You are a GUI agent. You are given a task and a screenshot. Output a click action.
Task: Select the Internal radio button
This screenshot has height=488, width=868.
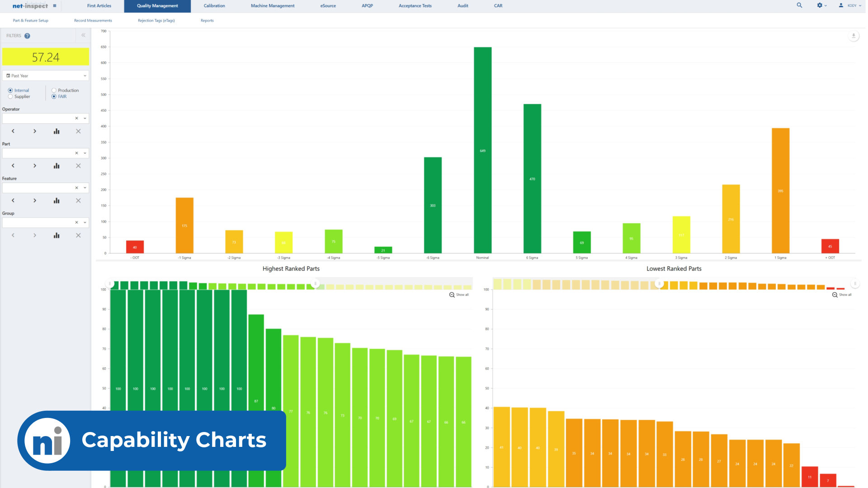click(x=10, y=90)
